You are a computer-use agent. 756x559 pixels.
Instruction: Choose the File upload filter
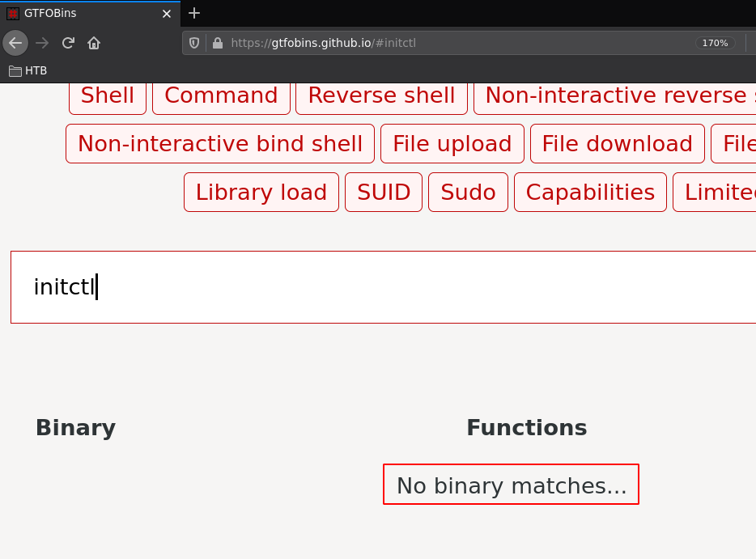click(452, 144)
